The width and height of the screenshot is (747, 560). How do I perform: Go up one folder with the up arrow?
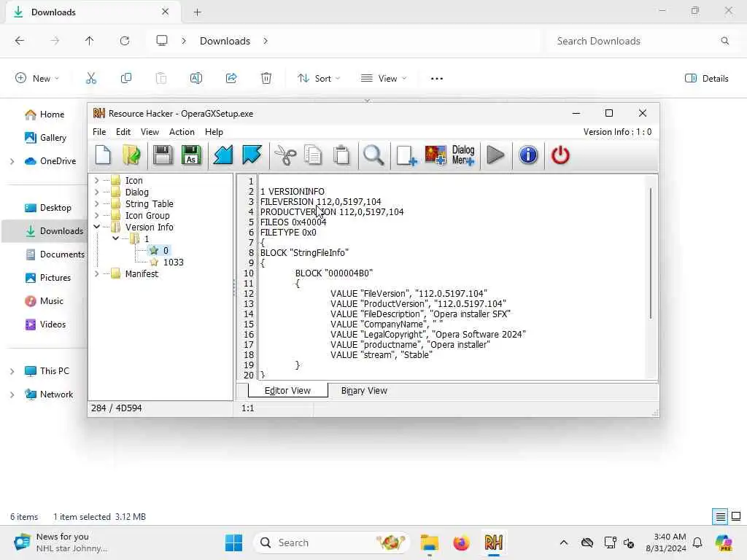click(x=90, y=41)
